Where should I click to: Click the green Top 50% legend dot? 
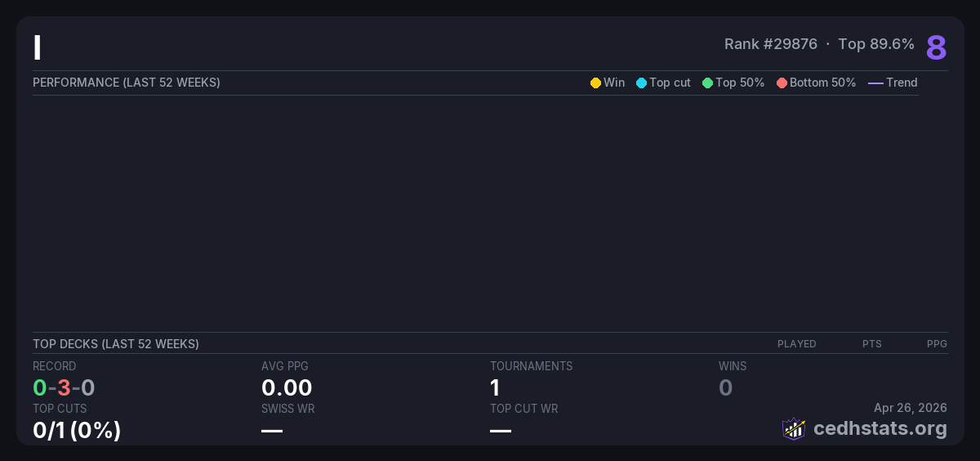point(707,83)
